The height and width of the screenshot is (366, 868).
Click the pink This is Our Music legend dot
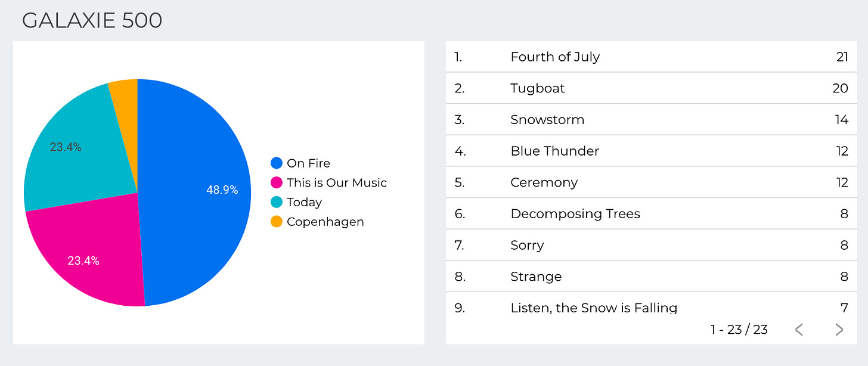[x=275, y=182]
